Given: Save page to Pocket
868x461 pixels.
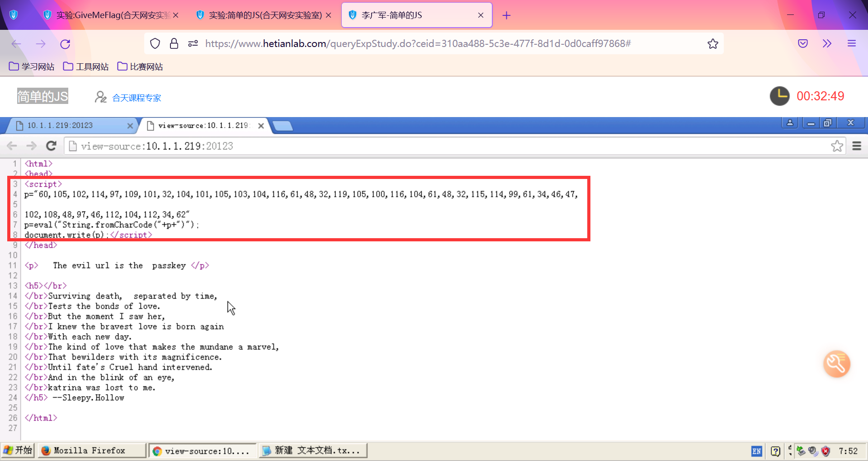Looking at the screenshot, I should [x=803, y=43].
